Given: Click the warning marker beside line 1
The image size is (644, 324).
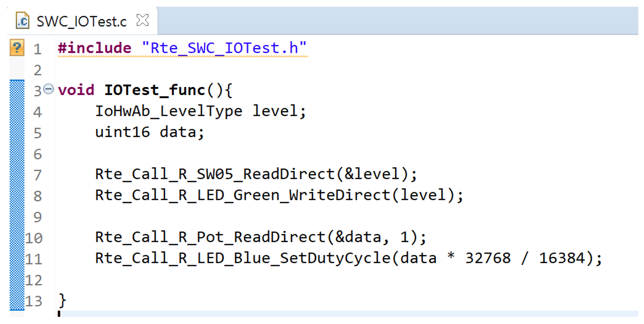Looking at the screenshot, I should (x=17, y=48).
